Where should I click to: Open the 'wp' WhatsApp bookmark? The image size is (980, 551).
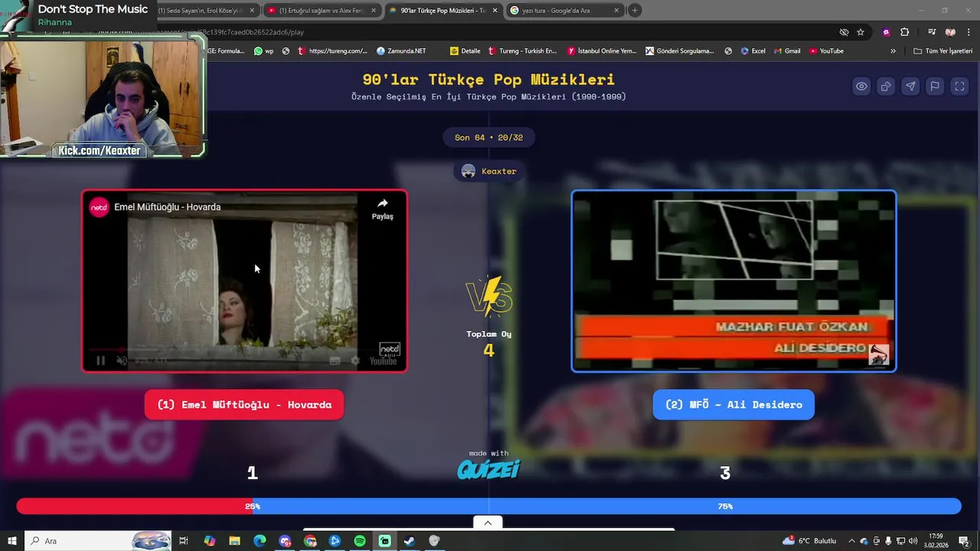pos(263,51)
